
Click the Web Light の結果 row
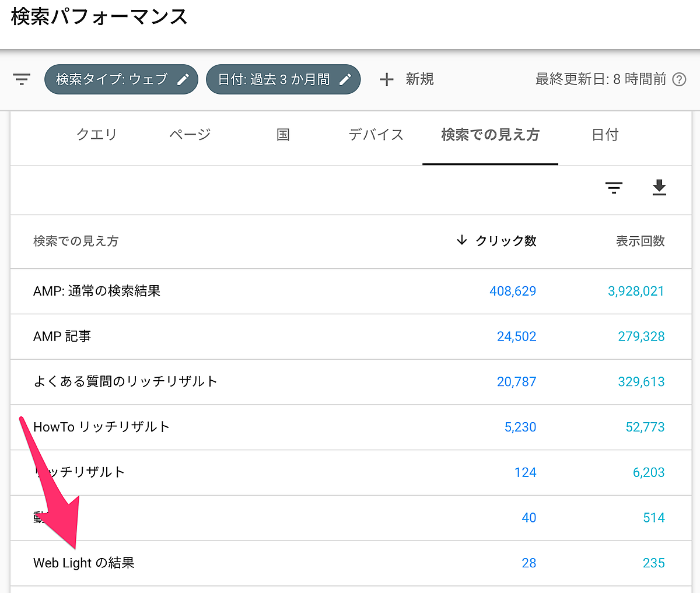pyautogui.click(x=84, y=563)
